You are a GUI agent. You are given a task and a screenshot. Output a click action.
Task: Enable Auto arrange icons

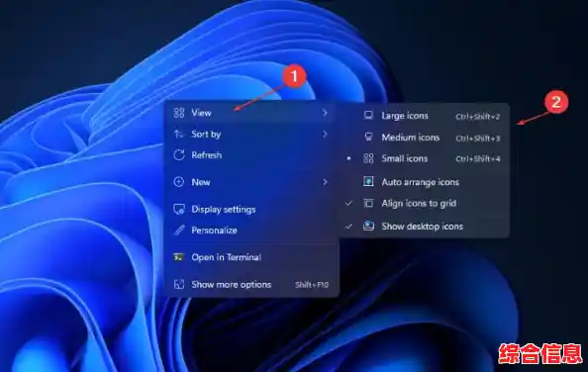pos(424,182)
